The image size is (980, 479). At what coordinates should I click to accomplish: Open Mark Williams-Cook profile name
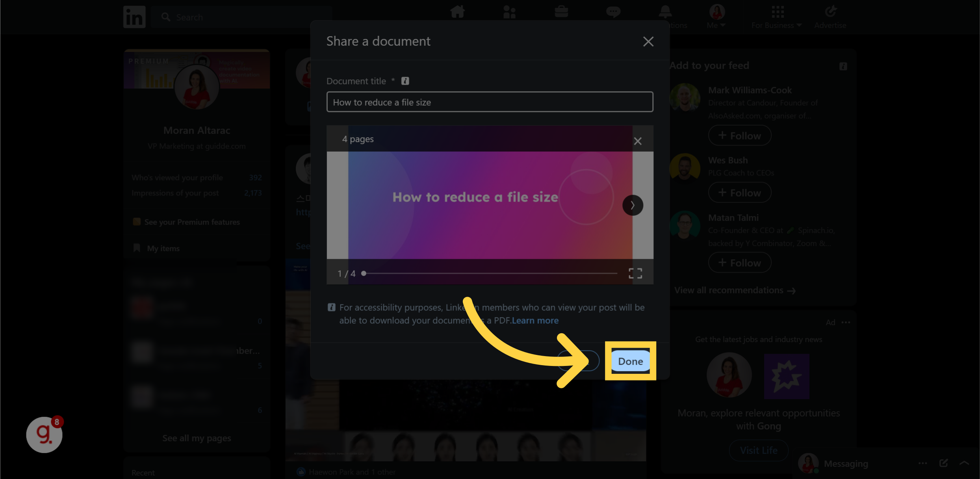pyautogui.click(x=750, y=90)
